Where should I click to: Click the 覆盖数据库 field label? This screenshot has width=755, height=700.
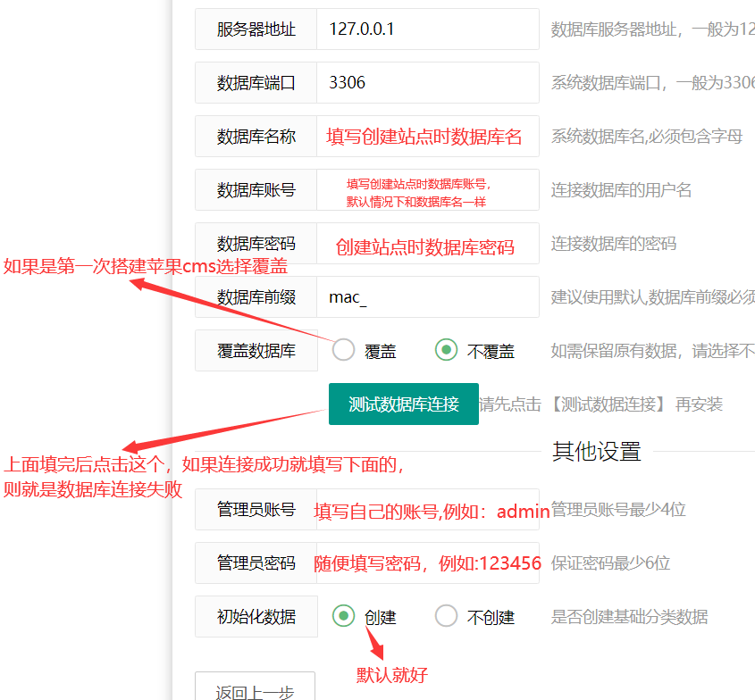tap(256, 351)
